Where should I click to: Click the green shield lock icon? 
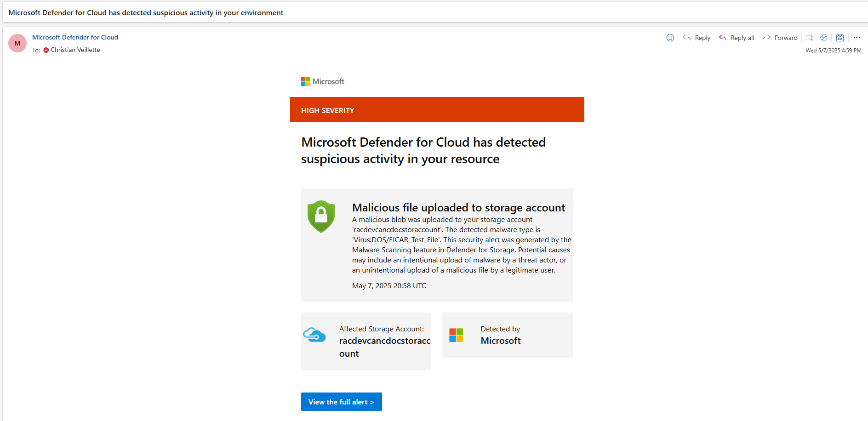(x=321, y=216)
